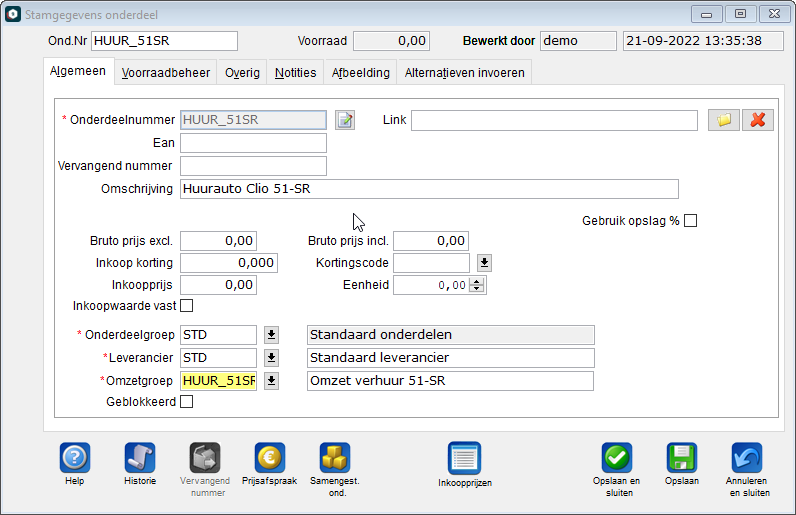Click the Inkoop korting field
Image resolution: width=796 pixels, height=515 pixels.
229,263
